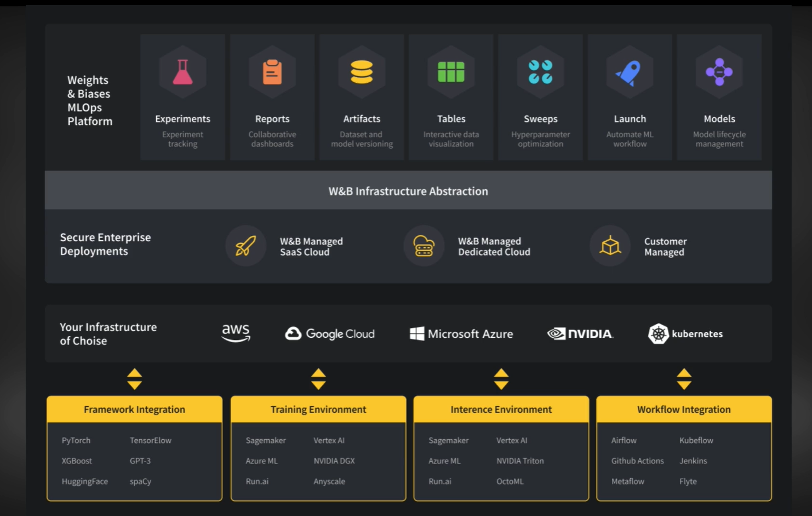Click the Kubernetes wheel logo
812x516 pixels.
(x=658, y=333)
